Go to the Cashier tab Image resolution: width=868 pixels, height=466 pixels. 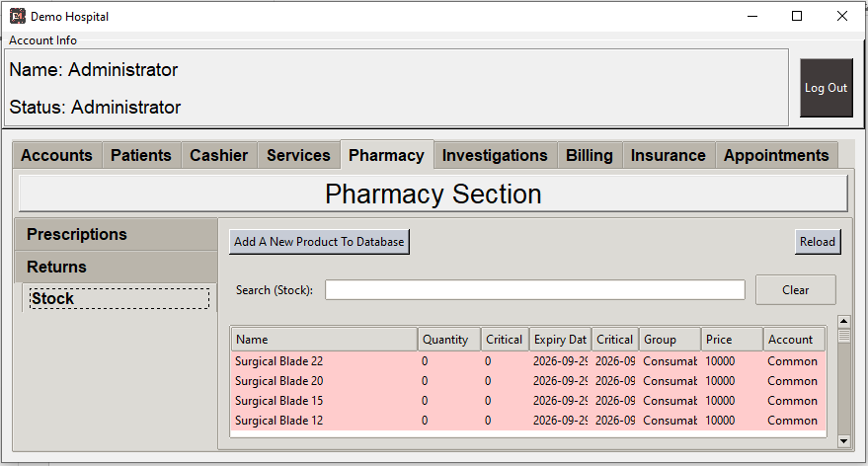click(218, 156)
